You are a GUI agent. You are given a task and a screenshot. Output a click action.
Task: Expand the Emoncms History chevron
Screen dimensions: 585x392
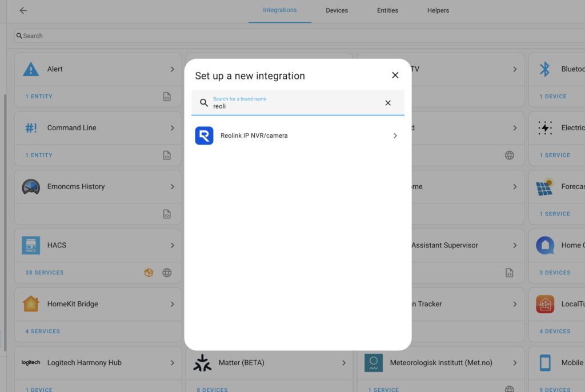coord(173,187)
